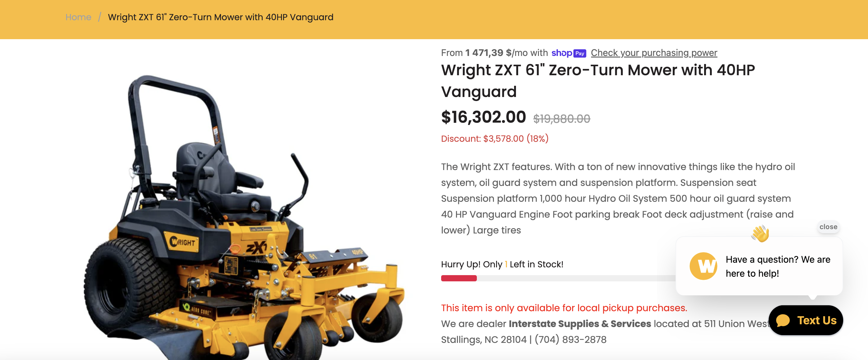Click the Hurry Up Only 1 Left text

(502, 264)
